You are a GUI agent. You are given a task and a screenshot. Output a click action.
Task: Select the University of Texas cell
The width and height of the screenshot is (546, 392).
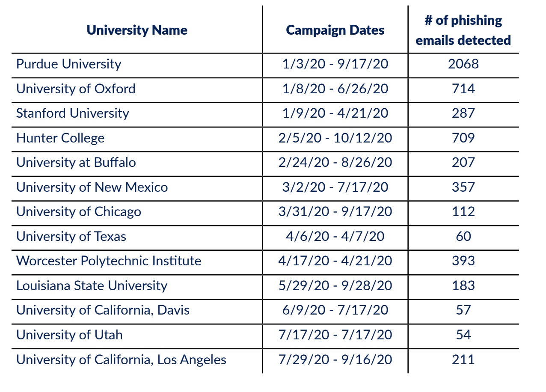tap(71, 237)
